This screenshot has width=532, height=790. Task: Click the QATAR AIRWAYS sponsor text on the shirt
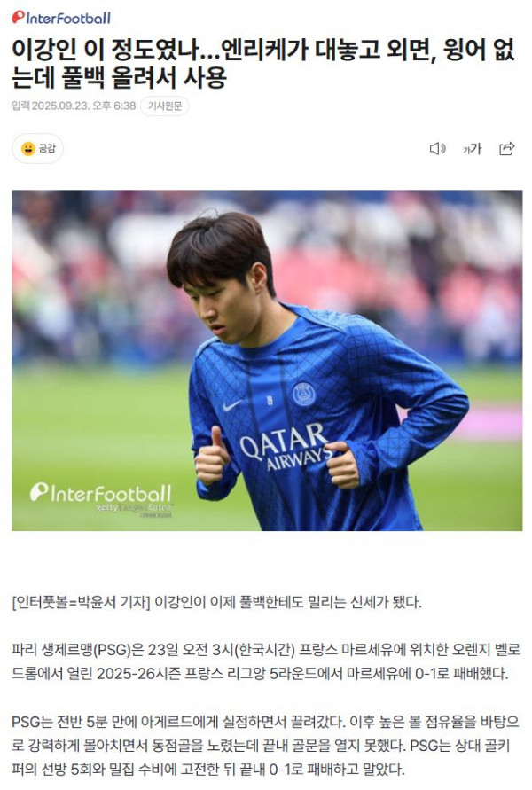point(285,445)
